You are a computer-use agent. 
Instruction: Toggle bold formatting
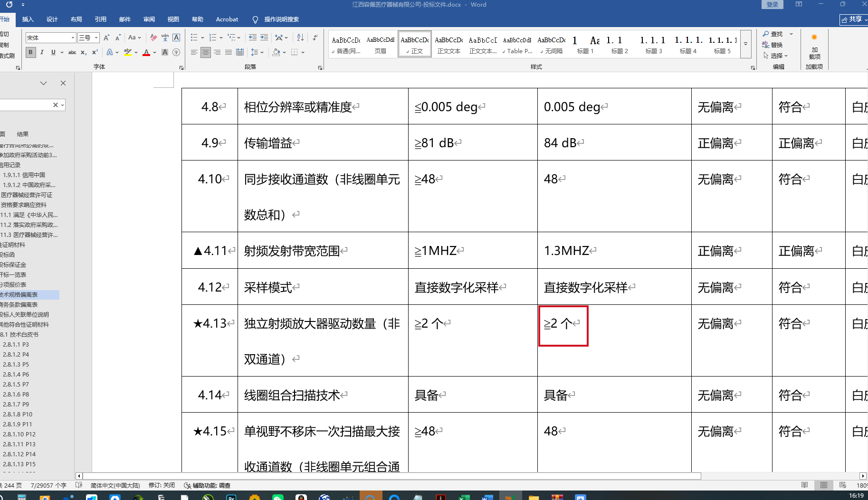coord(30,52)
